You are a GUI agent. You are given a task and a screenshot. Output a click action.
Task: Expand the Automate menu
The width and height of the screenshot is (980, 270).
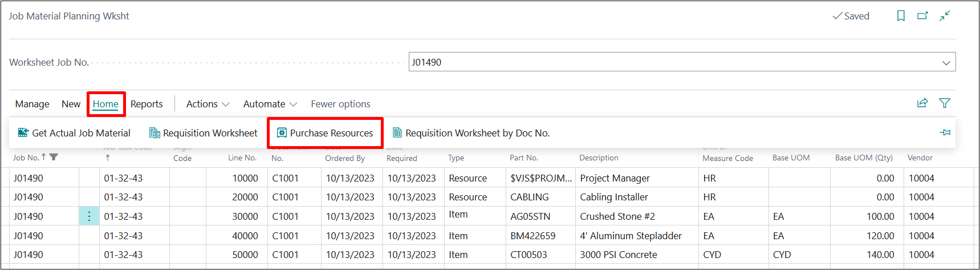click(x=270, y=104)
